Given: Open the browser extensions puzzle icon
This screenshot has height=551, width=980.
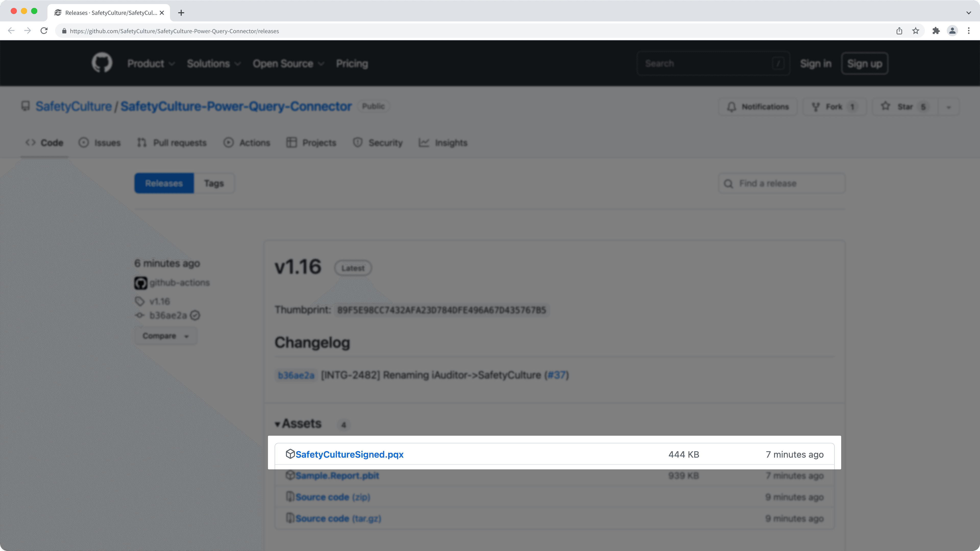Looking at the screenshot, I should 936,31.
